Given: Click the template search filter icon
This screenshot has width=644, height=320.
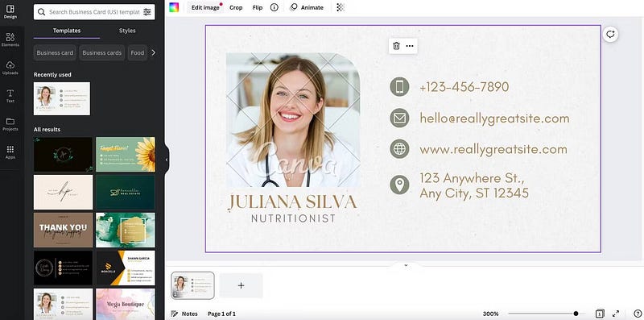Looking at the screenshot, I should pyautogui.click(x=147, y=12).
